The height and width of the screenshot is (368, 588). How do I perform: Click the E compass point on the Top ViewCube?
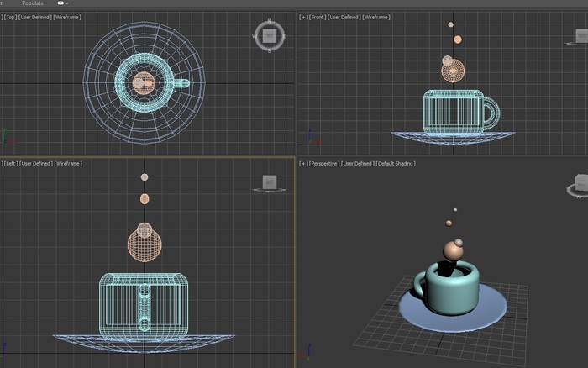(283, 35)
